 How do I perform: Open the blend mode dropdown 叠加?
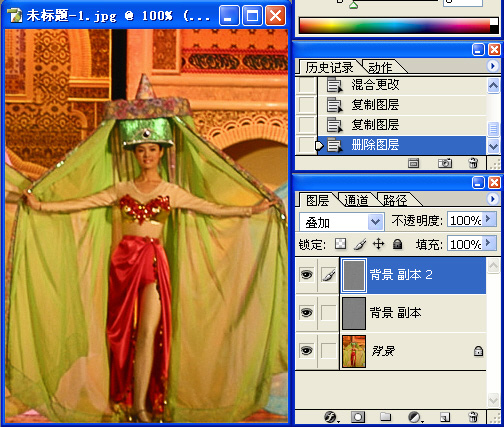(x=375, y=222)
